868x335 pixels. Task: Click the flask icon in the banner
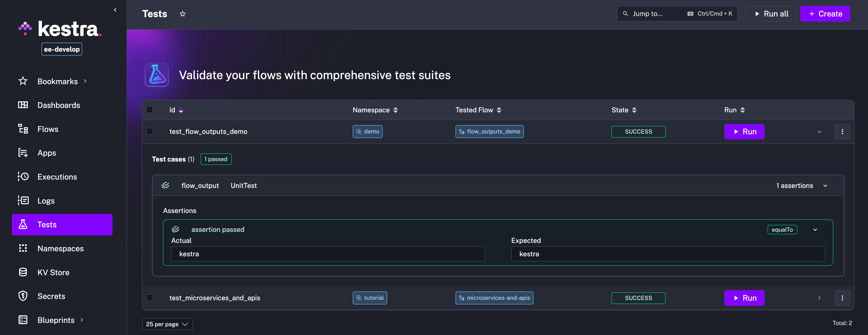[x=157, y=75]
